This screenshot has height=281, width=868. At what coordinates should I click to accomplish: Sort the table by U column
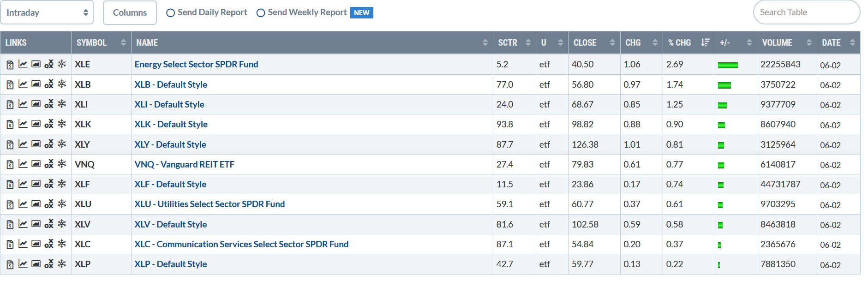click(552, 42)
